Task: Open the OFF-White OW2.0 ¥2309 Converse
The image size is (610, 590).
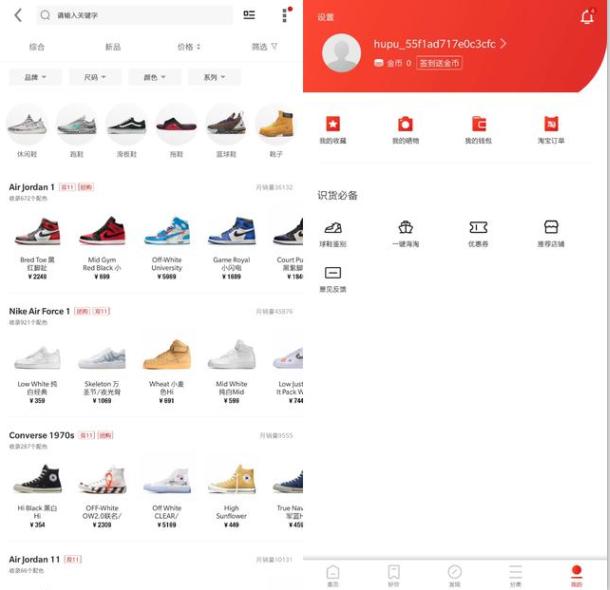Action: 102,494
